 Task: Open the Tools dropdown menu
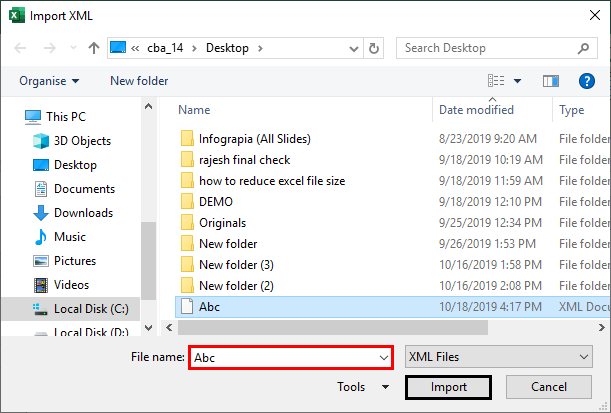363,387
